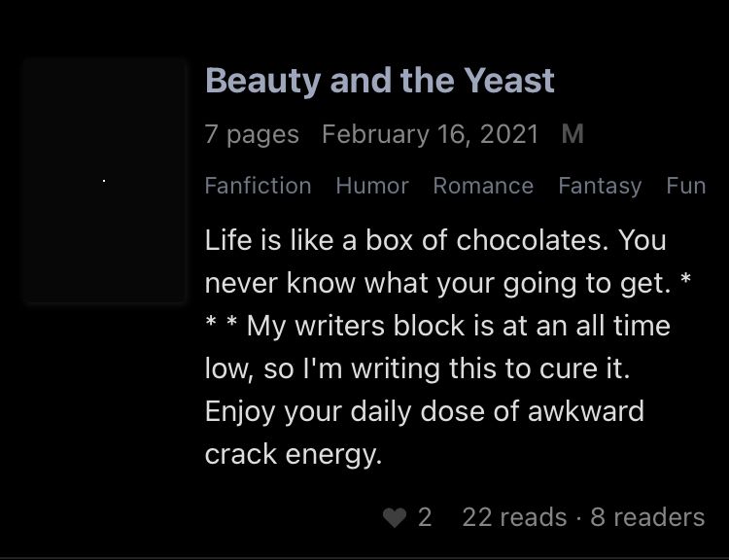Click the "Life is like a box" description line
This screenshot has height=560, width=729.
point(435,240)
